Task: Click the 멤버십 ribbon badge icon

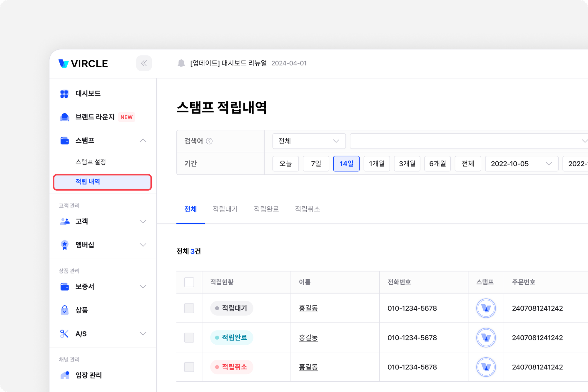Action: (64, 245)
